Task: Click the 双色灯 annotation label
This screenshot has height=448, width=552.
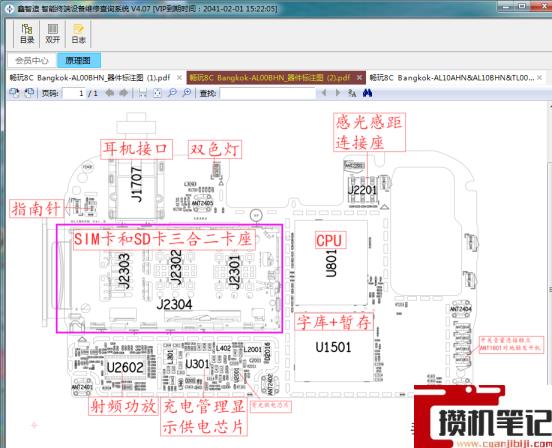Action: (x=215, y=149)
